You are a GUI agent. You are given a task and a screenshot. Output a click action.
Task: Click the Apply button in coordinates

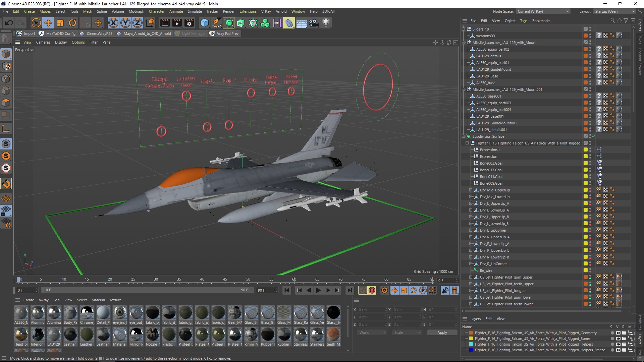442,333
